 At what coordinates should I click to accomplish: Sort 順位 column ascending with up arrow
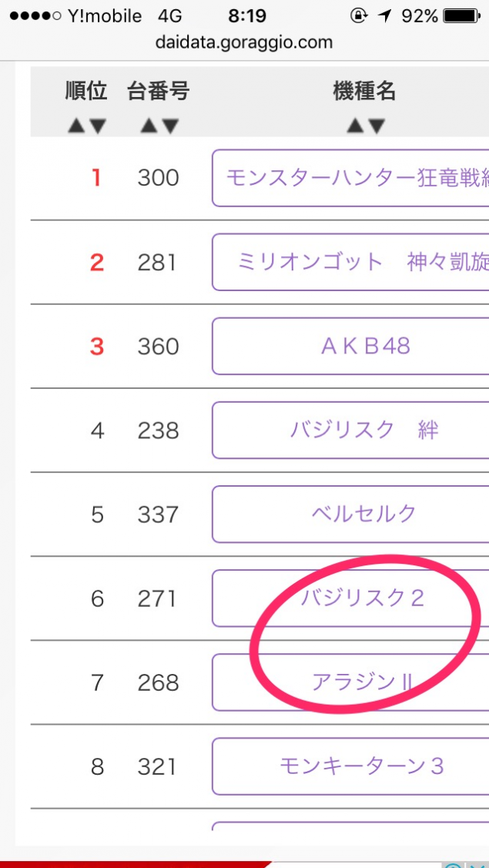point(75,127)
